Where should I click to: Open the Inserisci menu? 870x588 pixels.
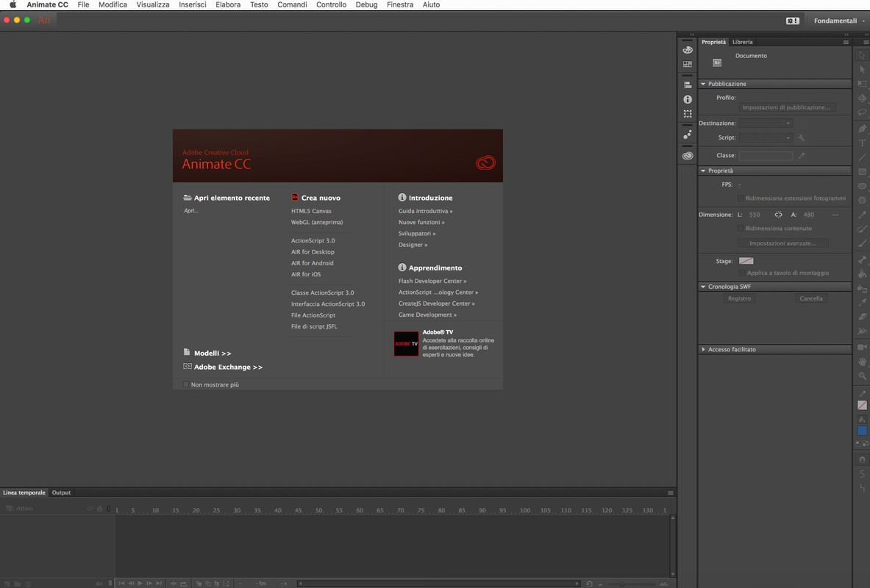click(193, 4)
